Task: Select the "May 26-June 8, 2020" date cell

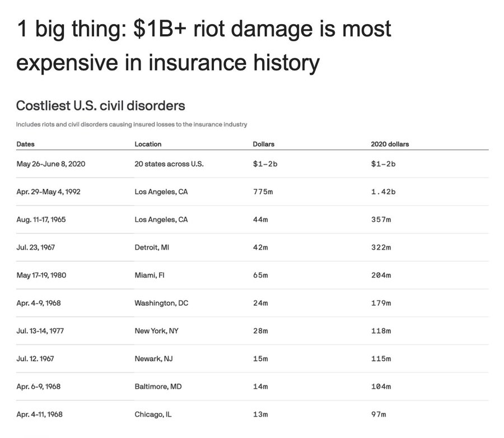Action: tap(51, 164)
